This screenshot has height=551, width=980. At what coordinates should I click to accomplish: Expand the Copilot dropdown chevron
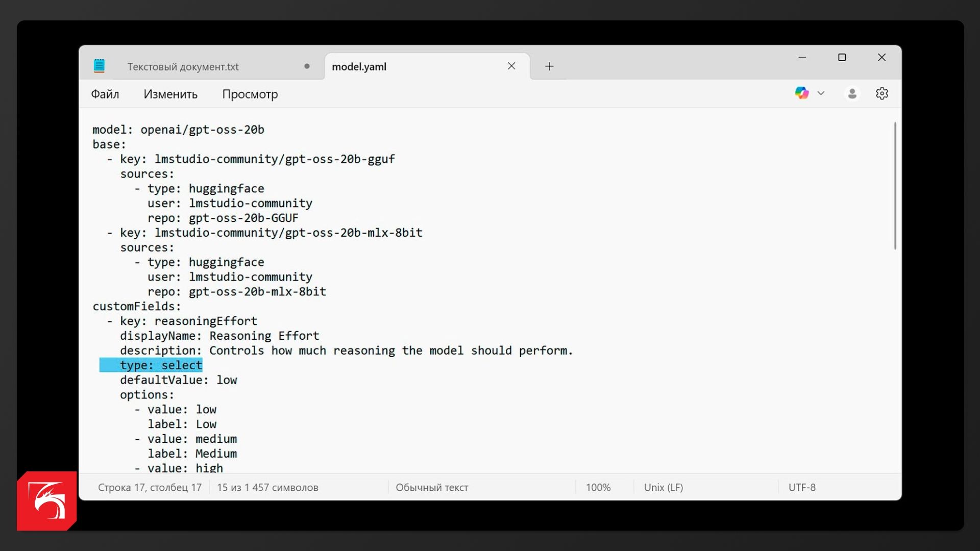(x=821, y=93)
